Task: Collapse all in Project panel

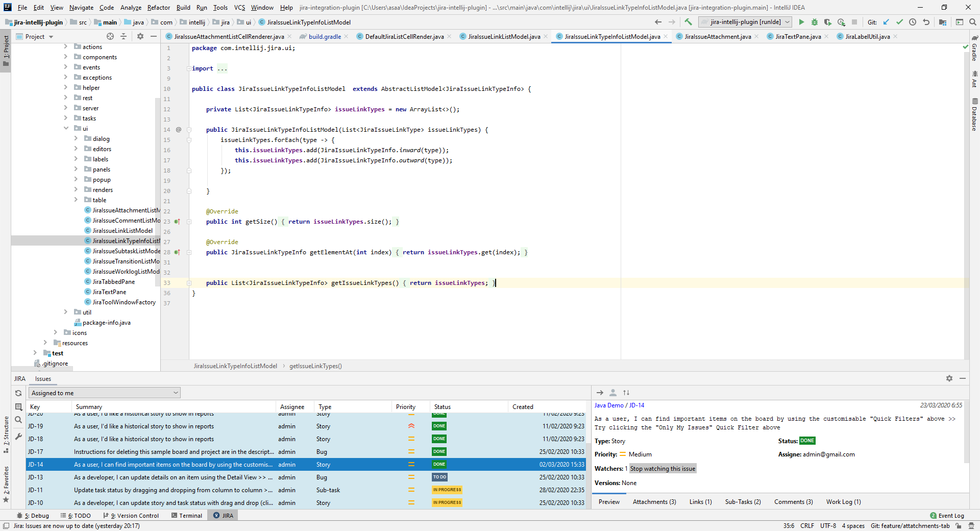Action: 124,36
